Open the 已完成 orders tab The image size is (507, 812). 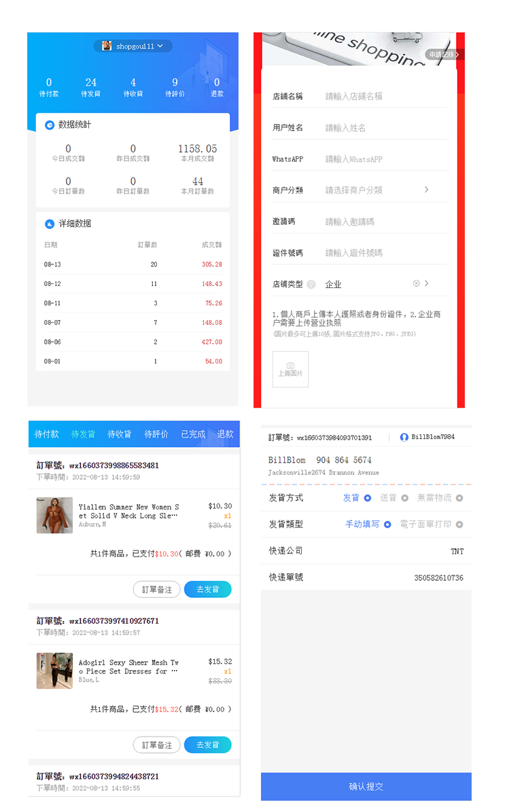point(193,434)
